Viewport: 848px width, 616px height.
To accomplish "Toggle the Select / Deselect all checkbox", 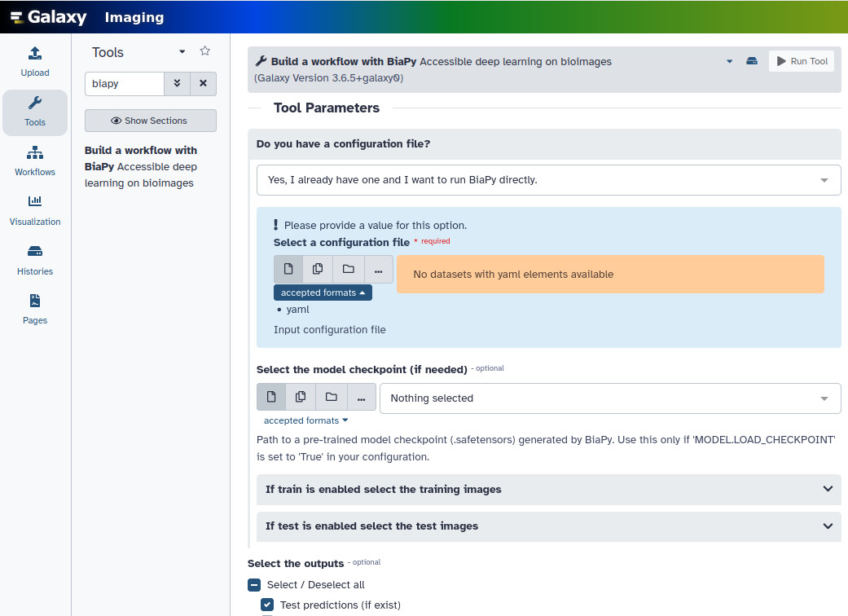I will 254,585.
